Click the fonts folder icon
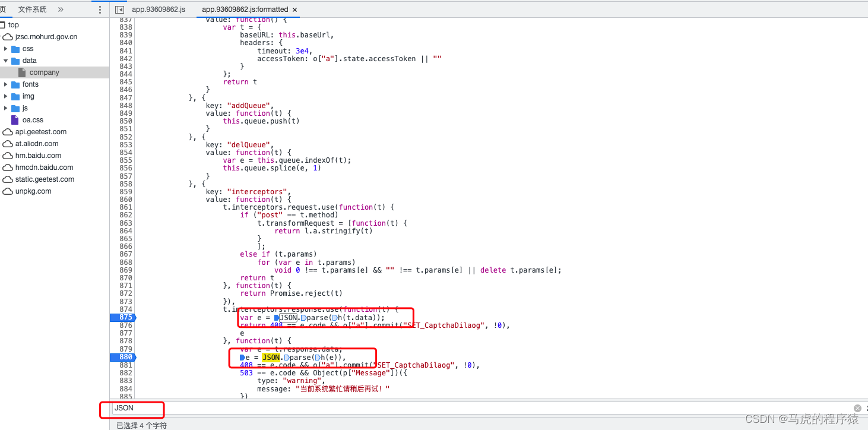Image resolution: width=868 pixels, height=430 pixels. (x=15, y=84)
